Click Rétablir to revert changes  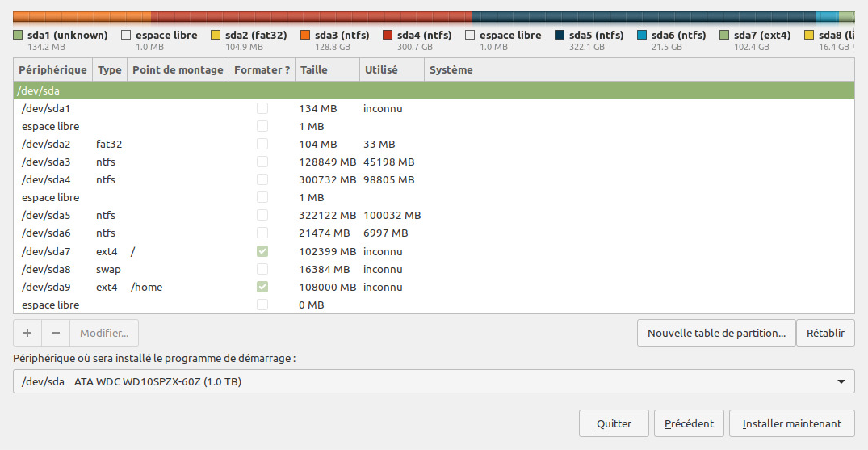pyautogui.click(x=825, y=333)
